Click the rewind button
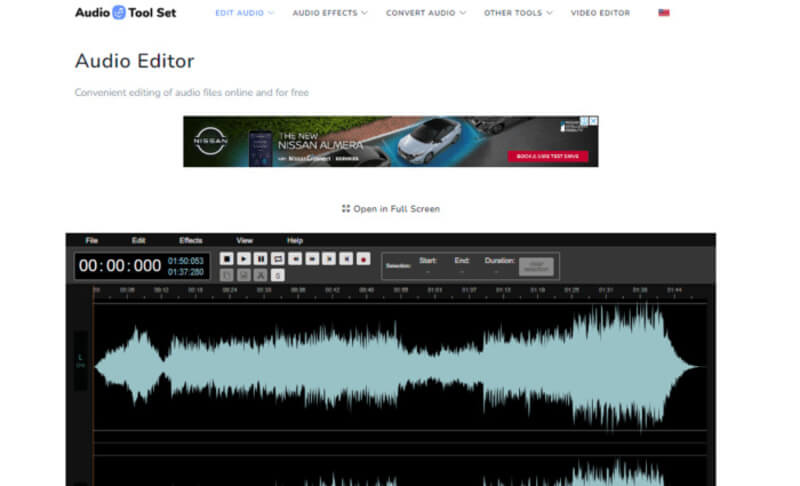 pos(295,259)
